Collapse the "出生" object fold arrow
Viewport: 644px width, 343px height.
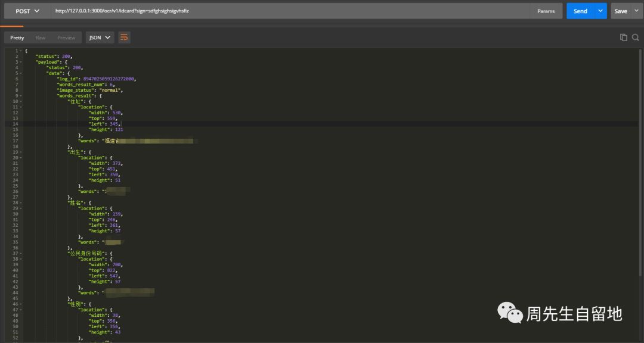coord(20,152)
